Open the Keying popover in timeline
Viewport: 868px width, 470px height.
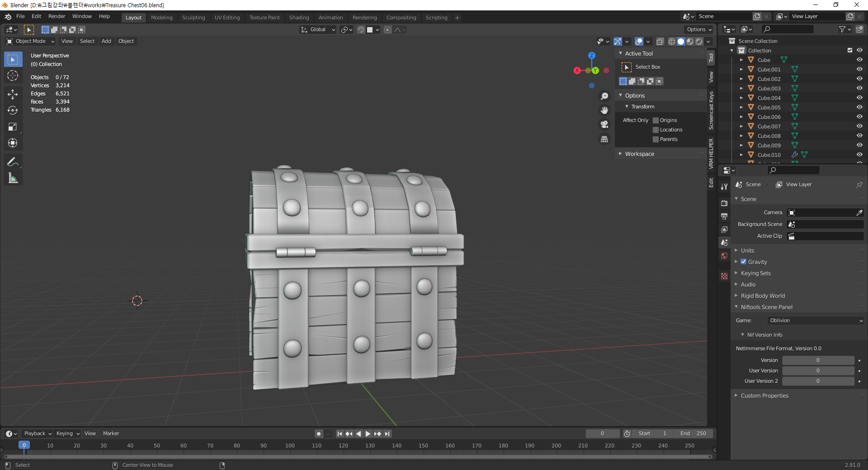[x=67, y=433]
